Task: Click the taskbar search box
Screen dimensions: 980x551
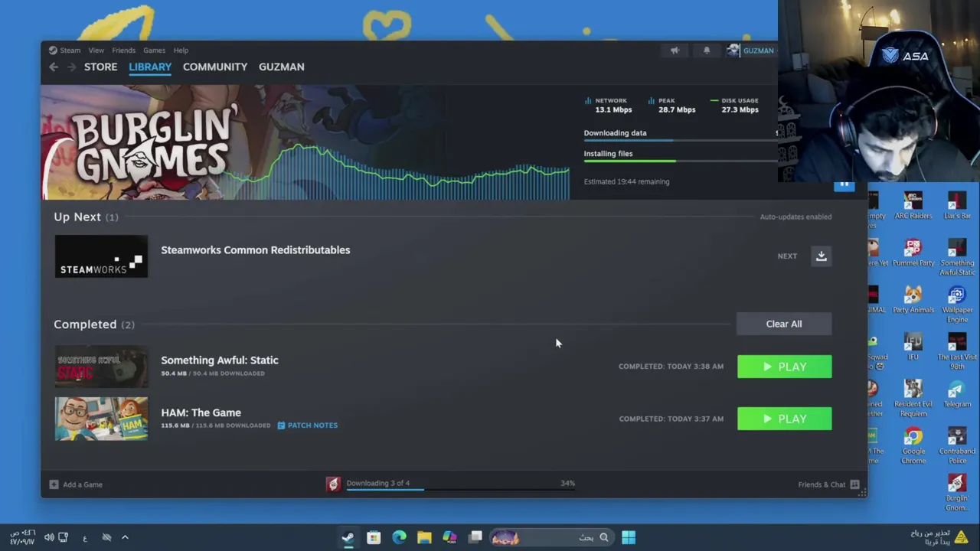Action: click(x=551, y=537)
